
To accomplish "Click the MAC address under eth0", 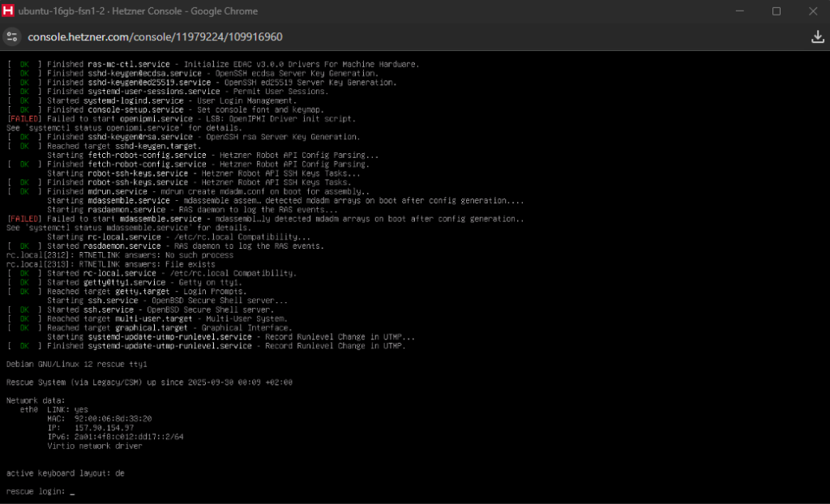I will point(99,418).
